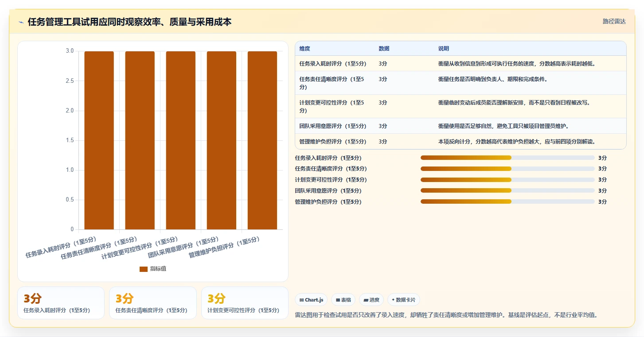The image size is (644, 337).
Task: Open the 任务录入耗时评分 data card
Action: [x=61, y=303]
